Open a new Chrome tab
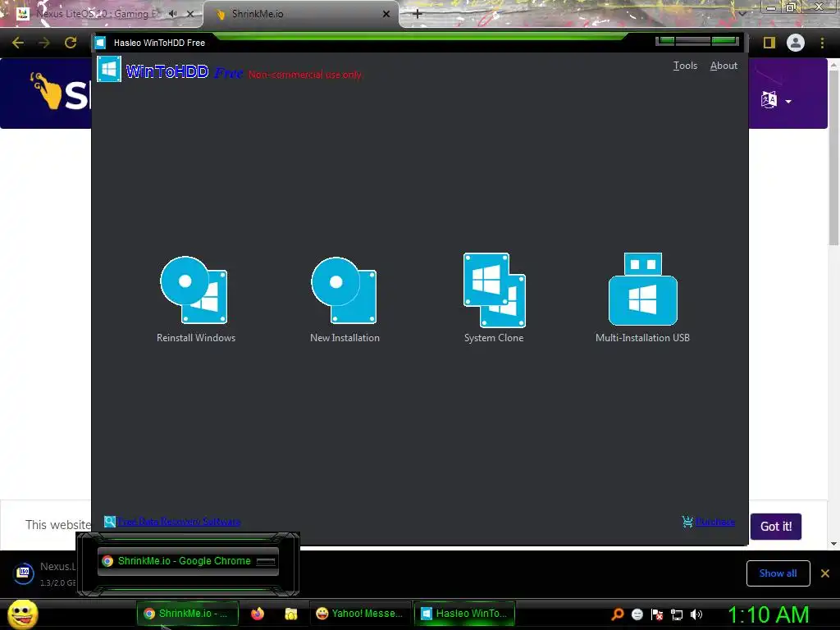This screenshot has height=630, width=840. [418, 14]
